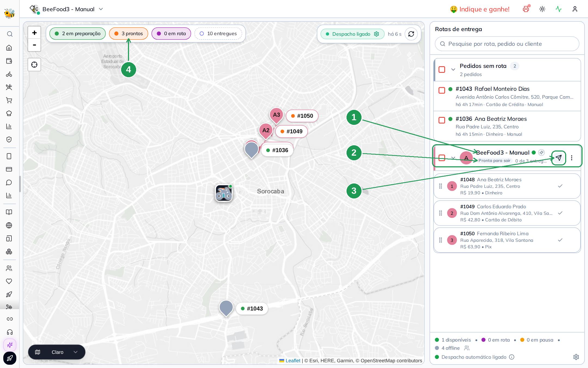Open the crossed utensils icon in the sidebar
The width and height of the screenshot is (588, 368).
[x=9, y=87]
